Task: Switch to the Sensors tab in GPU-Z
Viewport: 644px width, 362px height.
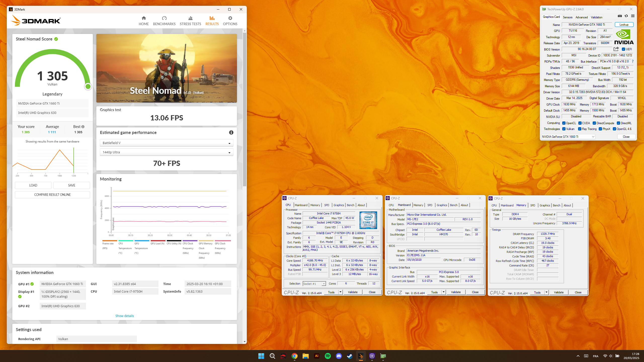Action: [x=568, y=17]
